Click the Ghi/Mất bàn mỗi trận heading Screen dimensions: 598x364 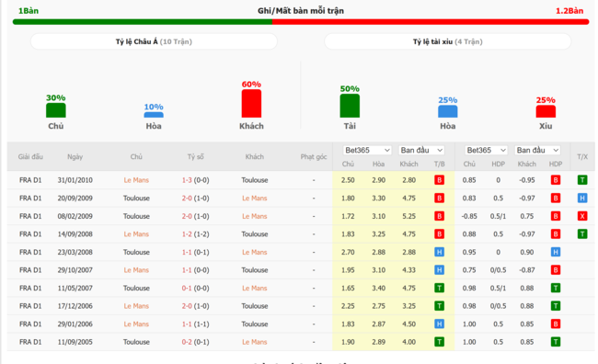(301, 11)
